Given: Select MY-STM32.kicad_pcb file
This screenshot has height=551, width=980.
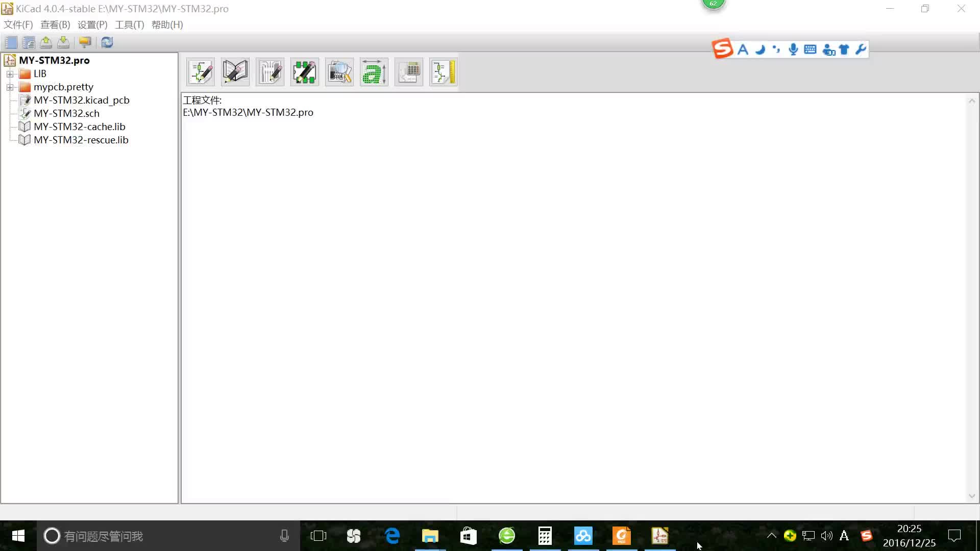Looking at the screenshot, I should pos(82,100).
